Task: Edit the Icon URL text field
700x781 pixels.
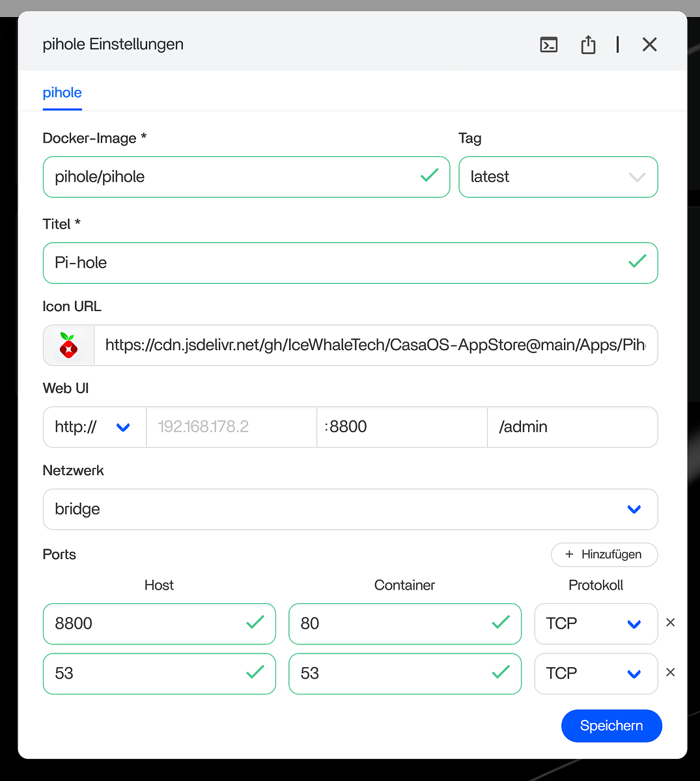Action: [375, 346]
